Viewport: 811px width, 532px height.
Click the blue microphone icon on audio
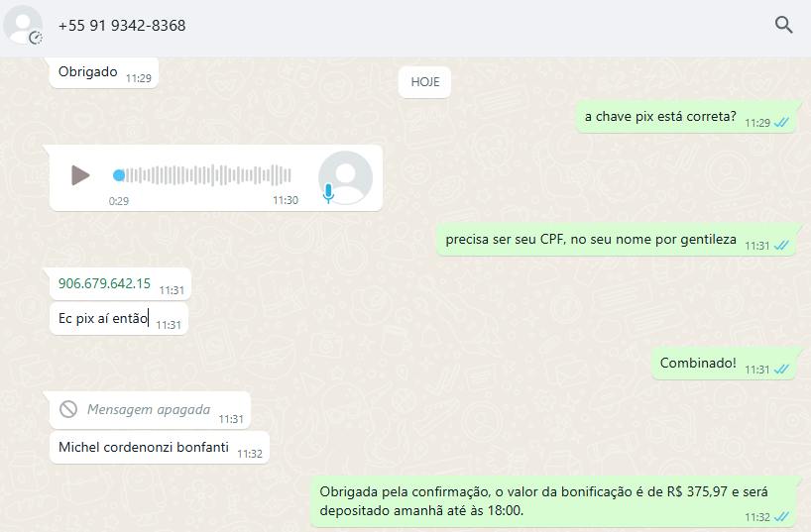[328, 193]
